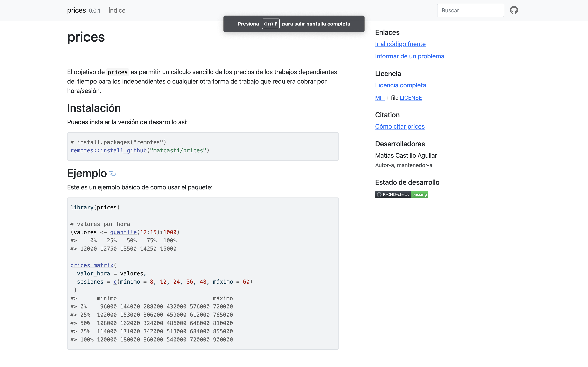The height and width of the screenshot is (367, 588).
Task: Open the Índice navigation item
Action: coord(117,10)
